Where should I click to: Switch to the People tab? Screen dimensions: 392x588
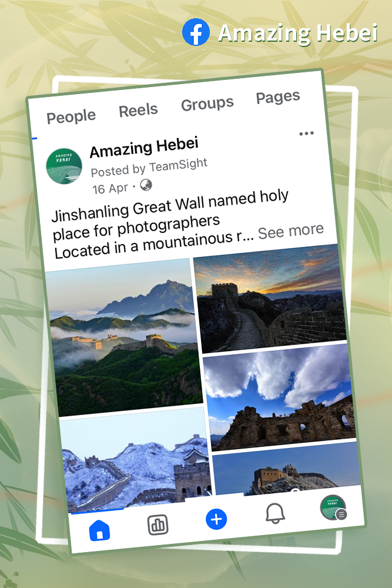click(x=71, y=116)
